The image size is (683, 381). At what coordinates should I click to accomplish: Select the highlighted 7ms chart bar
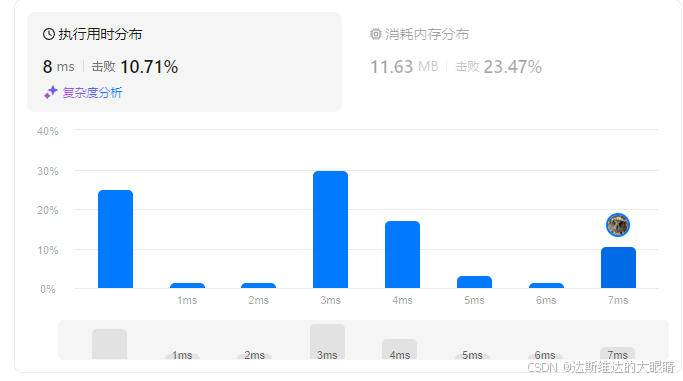(619, 268)
